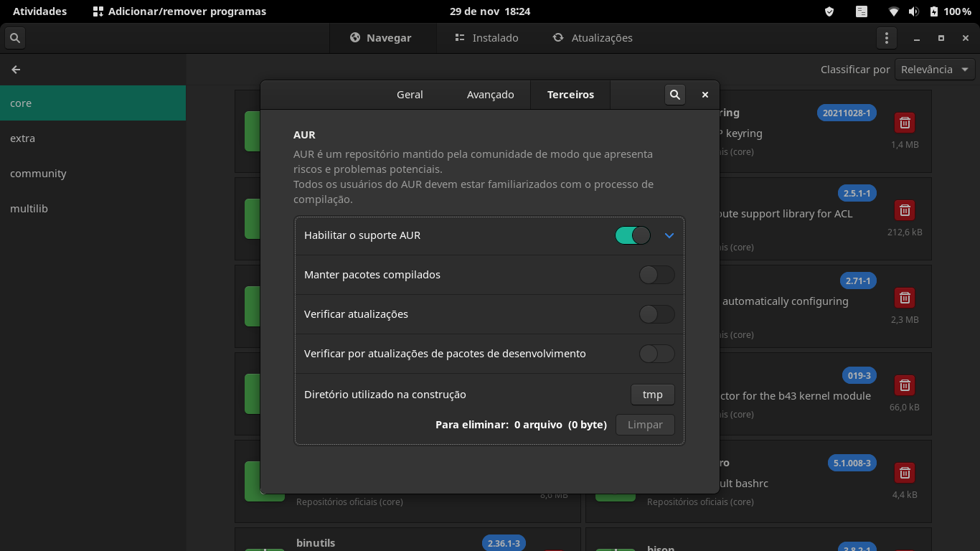Remove the b43 package version 019-3
The height and width of the screenshot is (551, 980).
point(905,385)
